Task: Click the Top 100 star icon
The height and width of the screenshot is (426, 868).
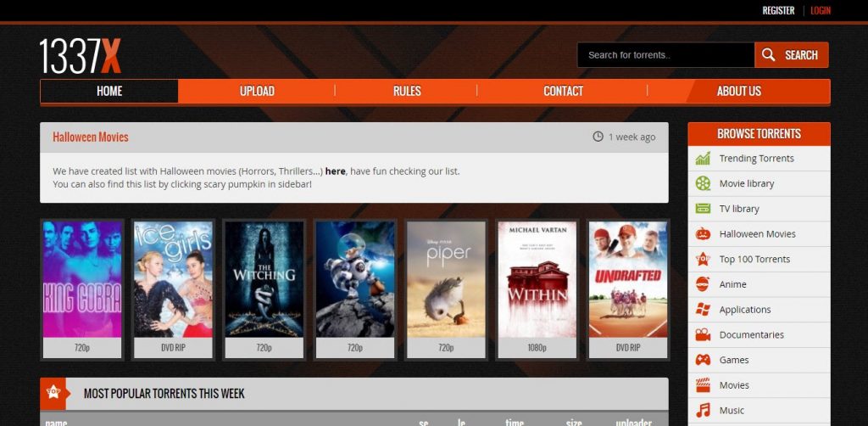Action: 703,259
